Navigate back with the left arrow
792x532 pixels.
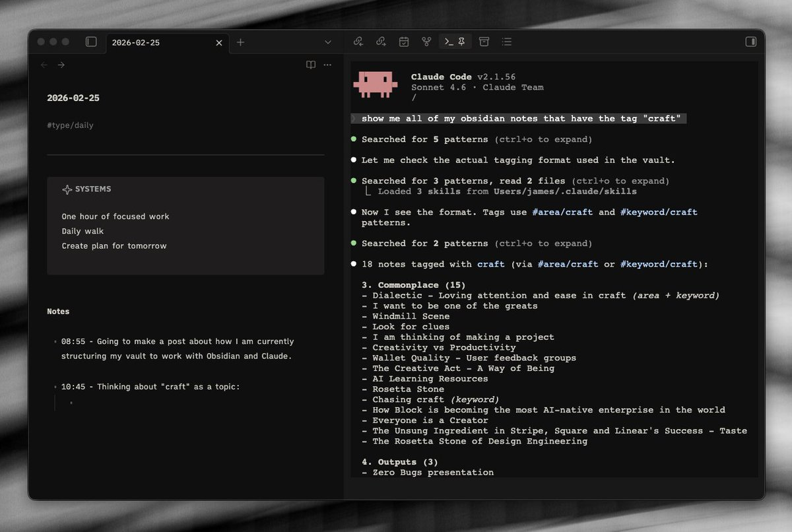tap(44, 65)
